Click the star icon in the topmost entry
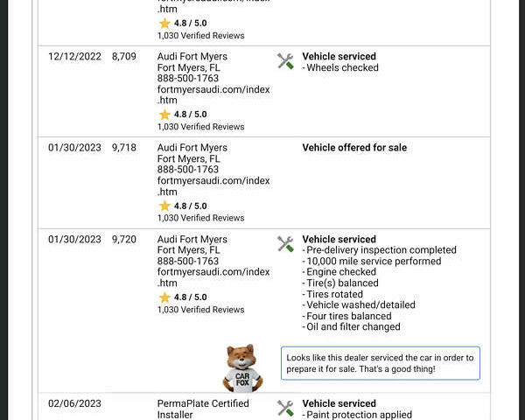This screenshot has height=420, width=525. click(164, 24)
